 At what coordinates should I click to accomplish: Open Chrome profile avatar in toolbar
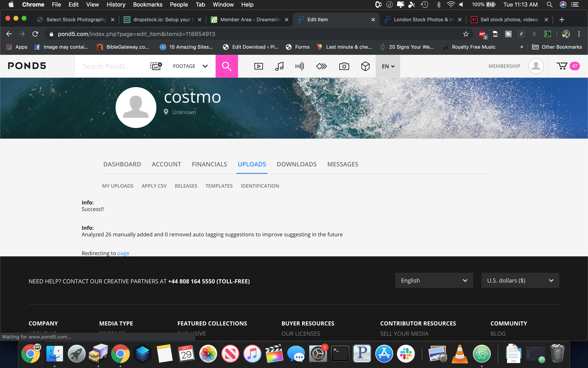[x=566, y=34]
